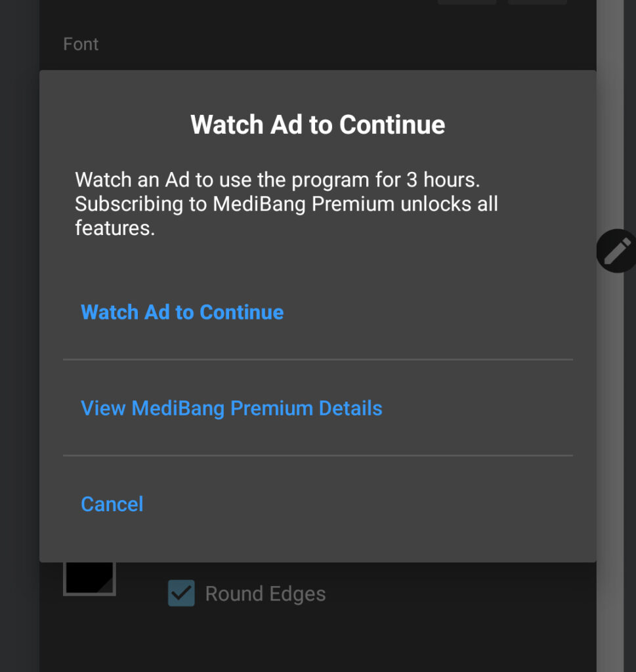Choose Watch Ad to Continue
This screenshot has width=636, height=672.
[x=182, y=312]
